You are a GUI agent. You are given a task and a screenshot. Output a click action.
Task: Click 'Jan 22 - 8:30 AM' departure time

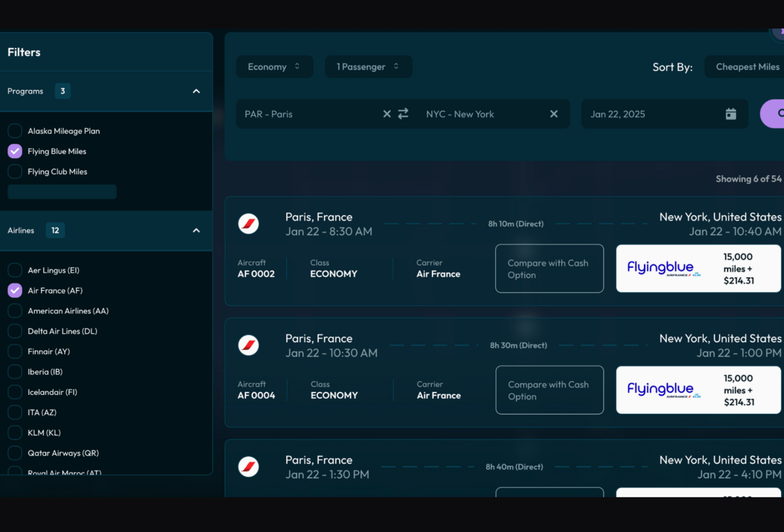(329, 231)
